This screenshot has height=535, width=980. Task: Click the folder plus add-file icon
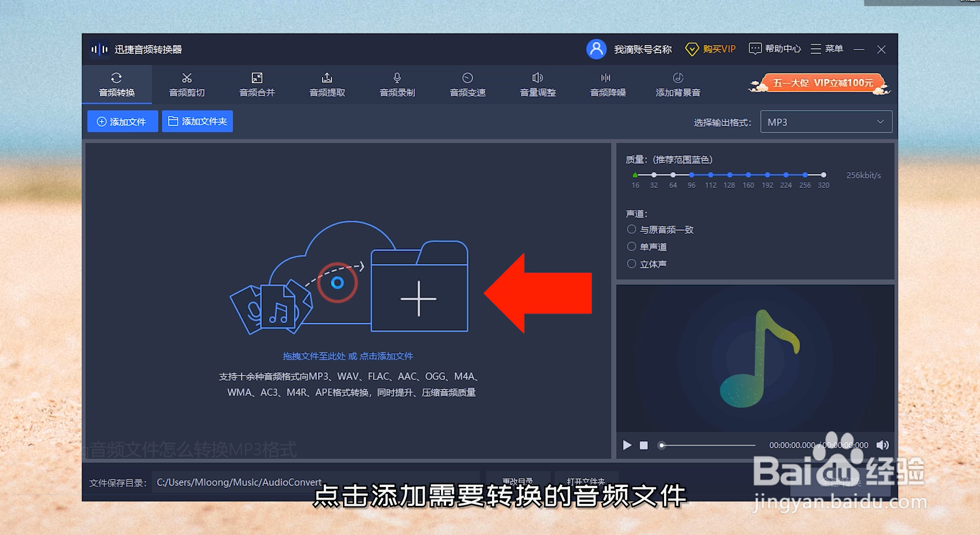pyautogui.click(x=419, y=287)
